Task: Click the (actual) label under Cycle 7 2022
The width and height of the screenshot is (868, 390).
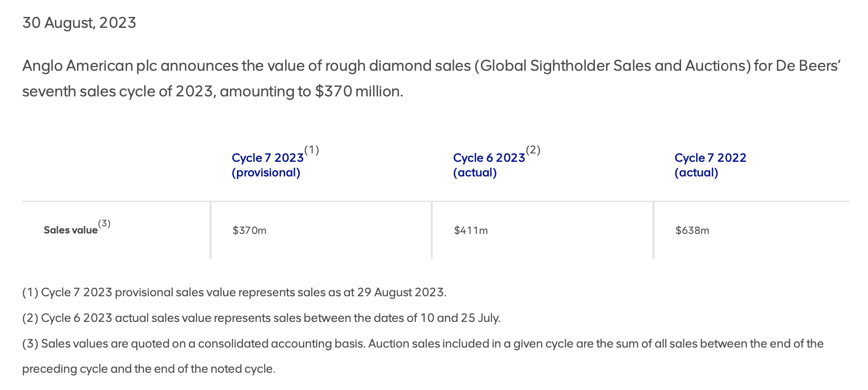Action: 697,172
